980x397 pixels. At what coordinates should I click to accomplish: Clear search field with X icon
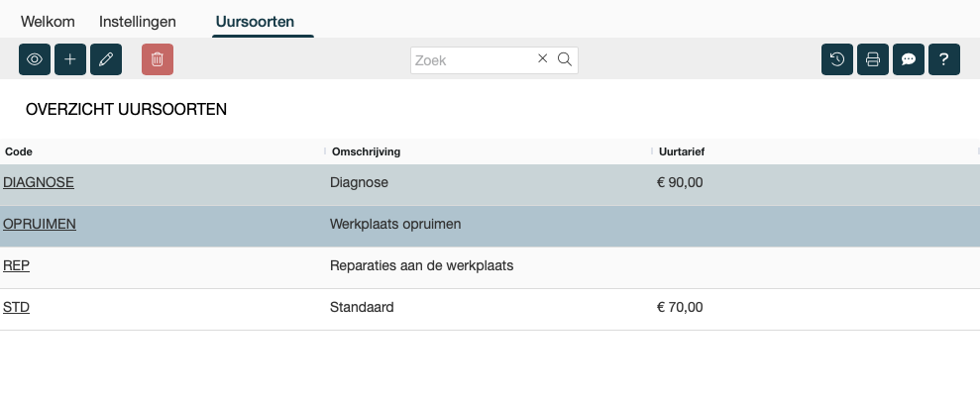pos(542,58)
